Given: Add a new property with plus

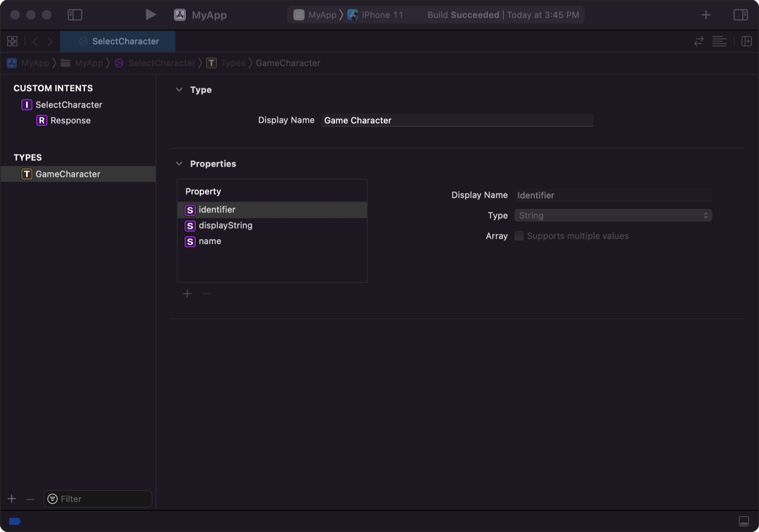Looking at the screenshot, I should click(x=187, y=294).
